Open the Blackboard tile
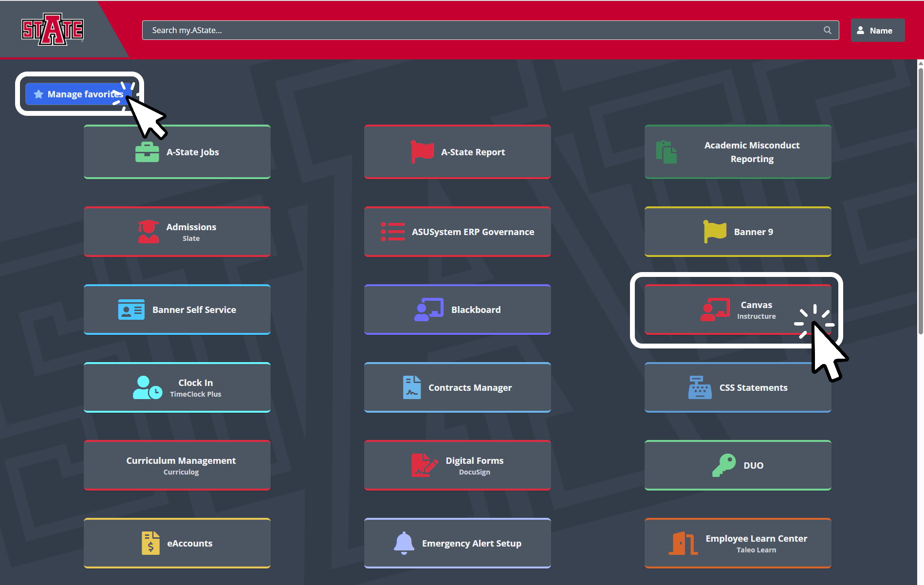The height and width of the screenshot is (585, 924). (457, 310)
